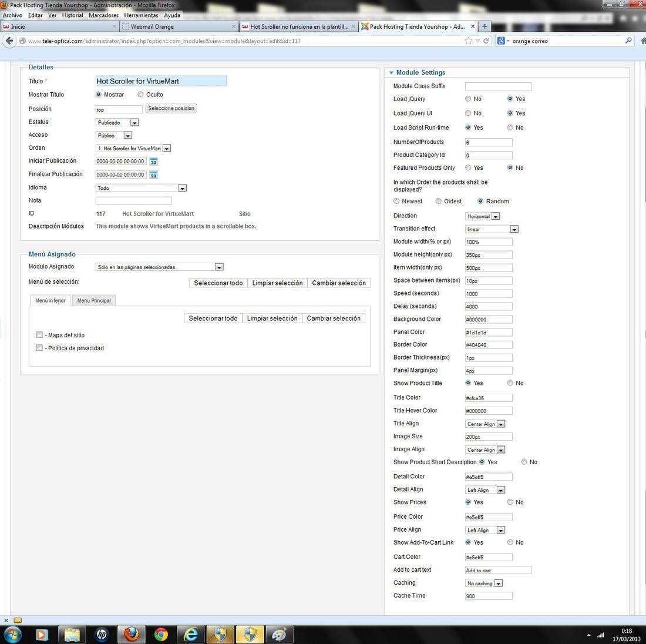Screen dimensions: 646x644
Task: Click the bookmark star icon
Action: point(469,41)
